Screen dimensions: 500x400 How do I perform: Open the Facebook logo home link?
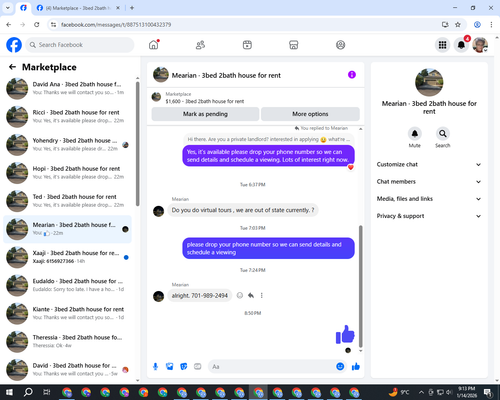[14, 45]
